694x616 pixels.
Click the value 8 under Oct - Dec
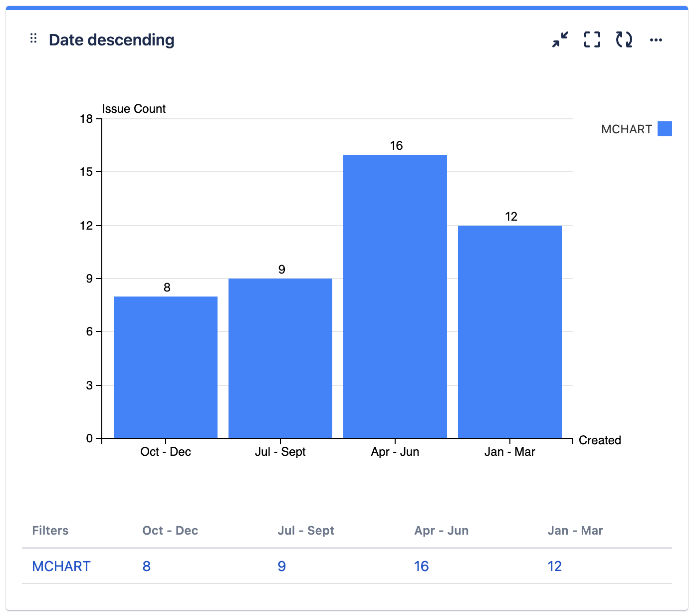[x=145, y=566]
